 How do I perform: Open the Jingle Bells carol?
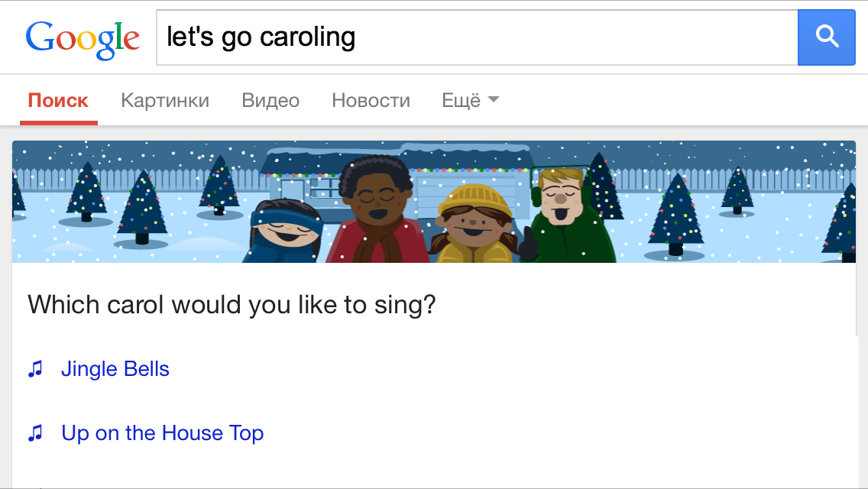[115, 369]
